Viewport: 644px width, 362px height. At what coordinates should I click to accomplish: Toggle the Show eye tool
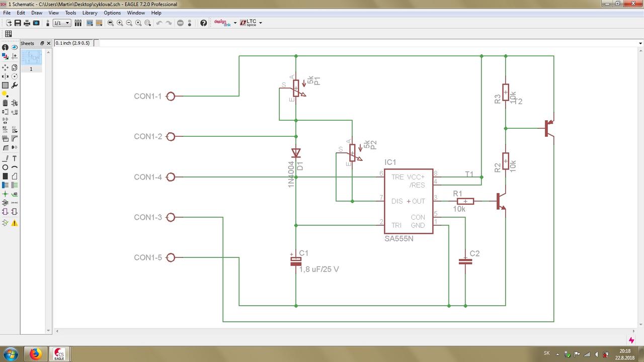(x=15, y=47)
